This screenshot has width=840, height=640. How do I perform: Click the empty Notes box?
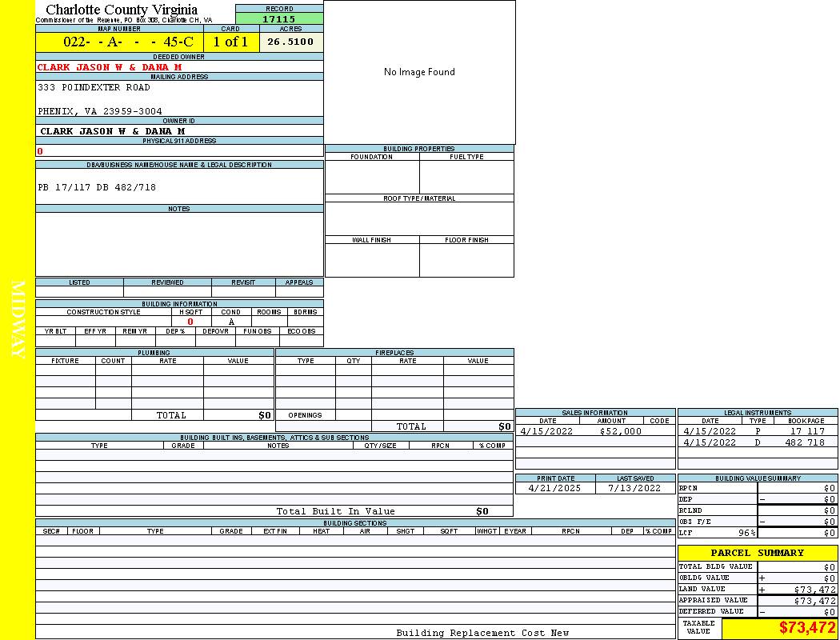point(179,244)
